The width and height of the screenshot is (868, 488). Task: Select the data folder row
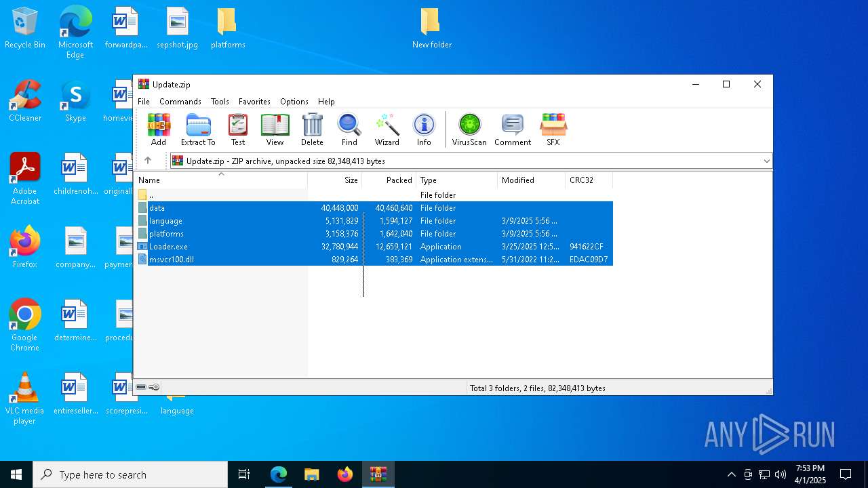[x=374, y=208]
